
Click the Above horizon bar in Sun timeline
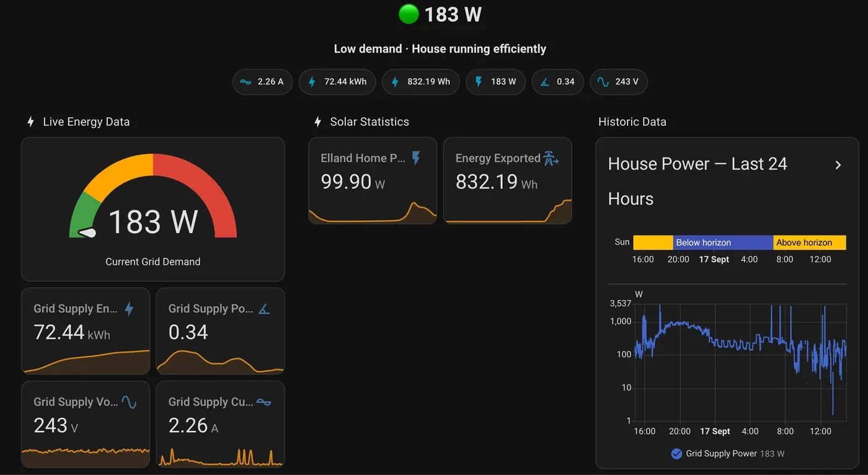(810, 242)
